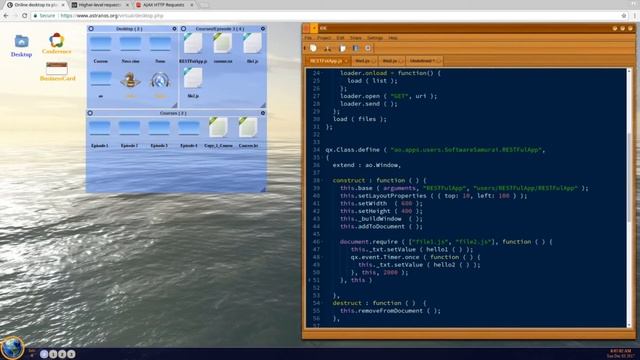Click the small dark second icon in IDE toolbar

pyautogui.click(x=327, y=48)
